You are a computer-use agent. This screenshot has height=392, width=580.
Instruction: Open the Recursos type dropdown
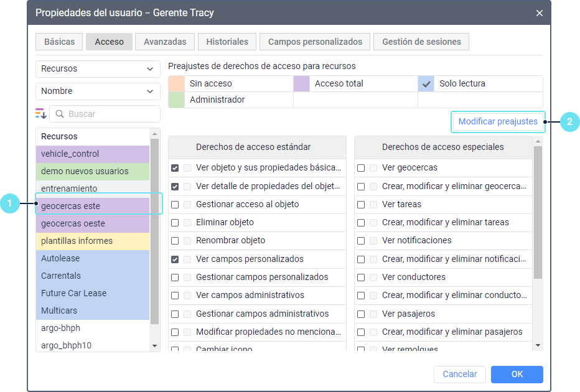[98, 69]
